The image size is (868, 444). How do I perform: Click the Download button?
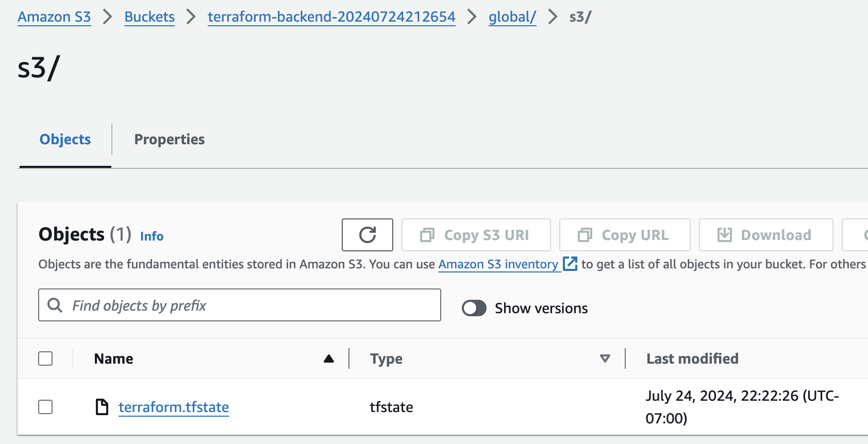[765, 235]
